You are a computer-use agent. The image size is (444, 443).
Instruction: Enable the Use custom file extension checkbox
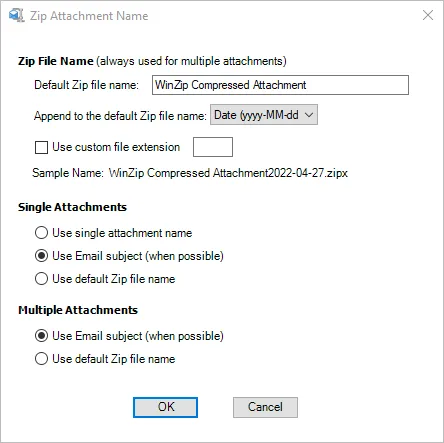pos(41,147)
